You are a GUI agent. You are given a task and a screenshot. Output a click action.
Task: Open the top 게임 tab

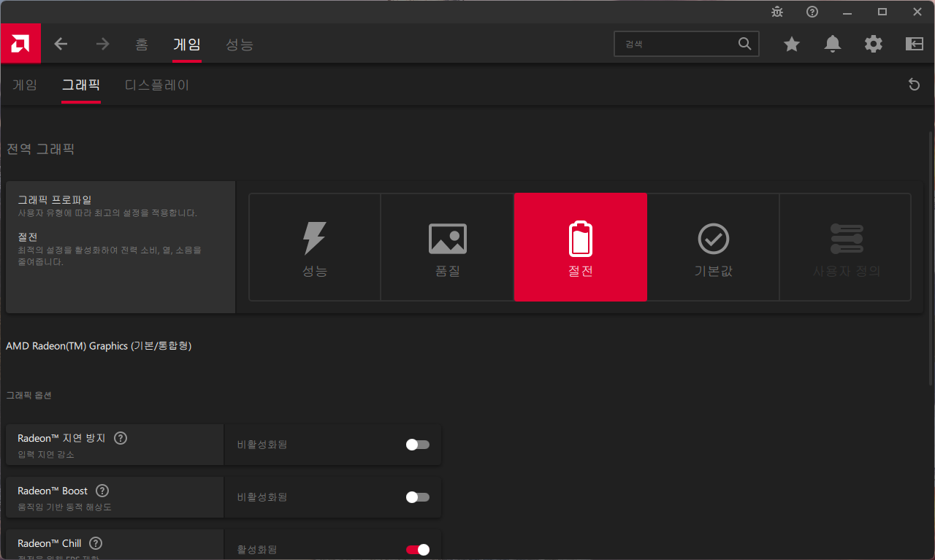tap(187, 45)
